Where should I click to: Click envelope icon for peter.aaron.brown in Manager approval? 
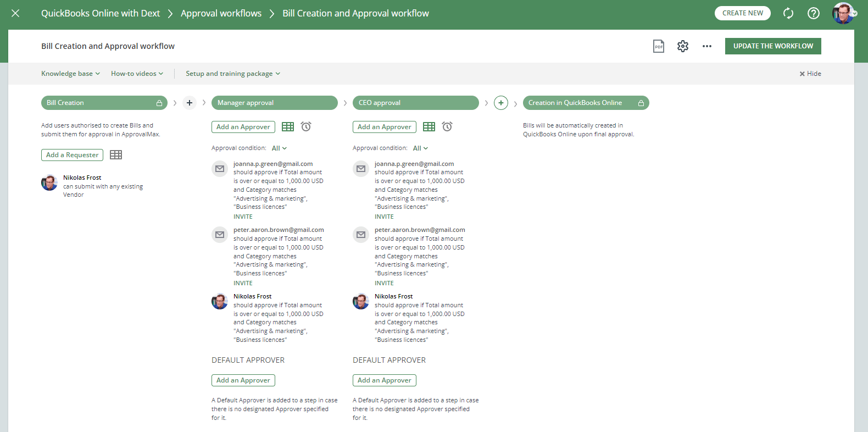[220, 235]
